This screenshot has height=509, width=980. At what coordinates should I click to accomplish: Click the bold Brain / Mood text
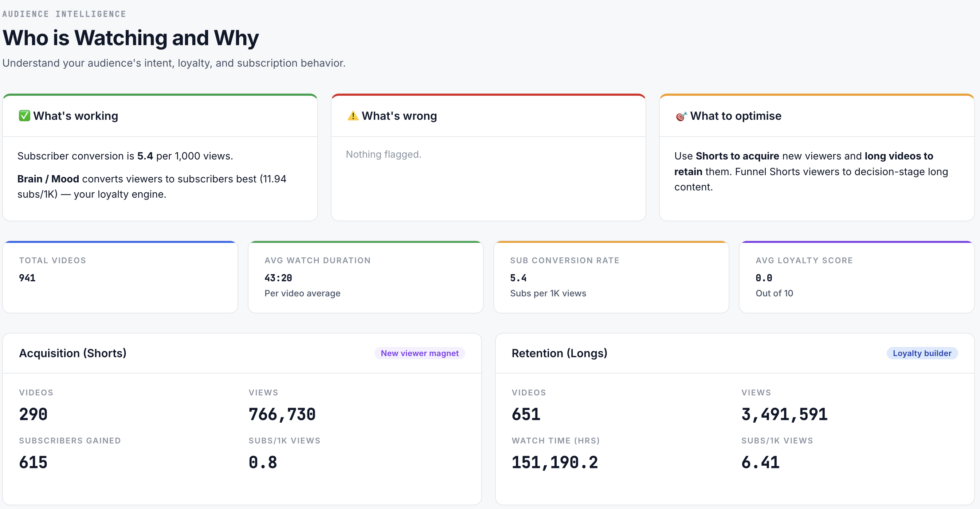tap(48, 179)
